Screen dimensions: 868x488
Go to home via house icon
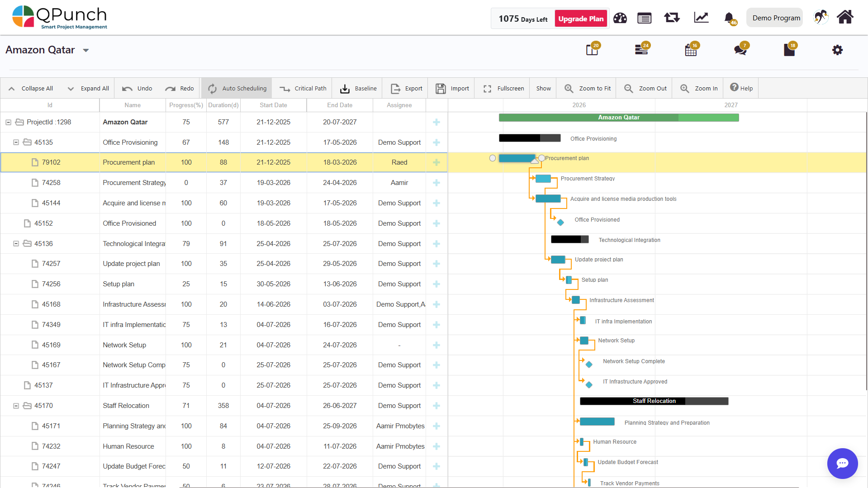(844, 17)
